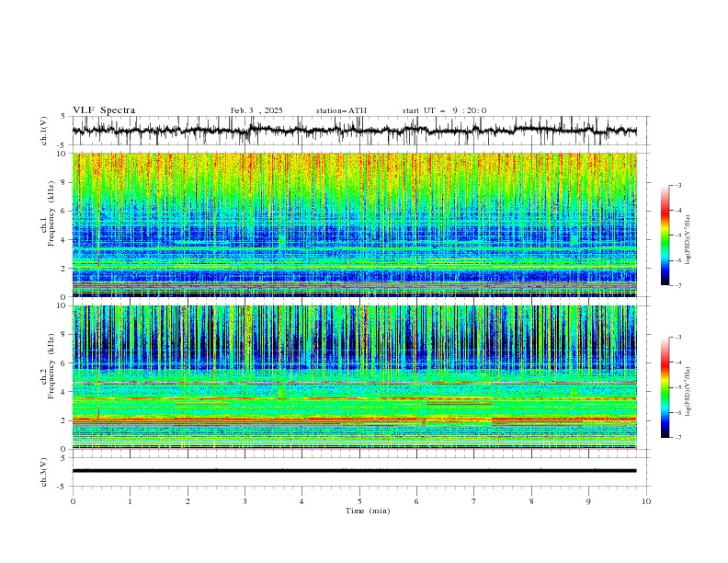Click the ch.2 colorbar "log(PSD)(V²/Hz)" label

688,391
